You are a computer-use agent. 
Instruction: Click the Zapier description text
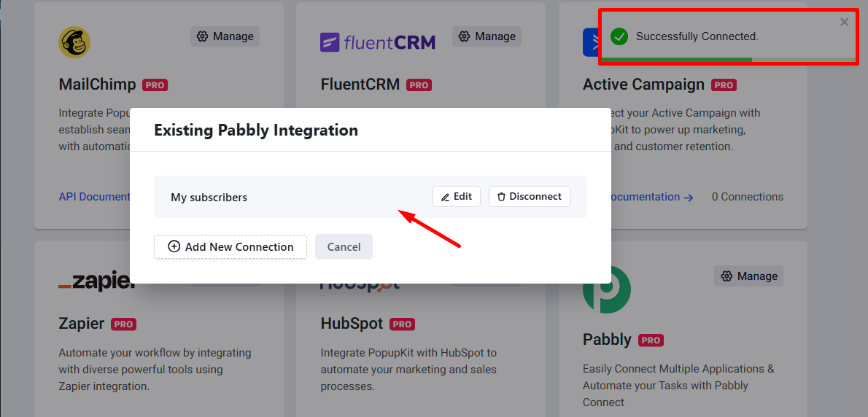click(155, 370)
